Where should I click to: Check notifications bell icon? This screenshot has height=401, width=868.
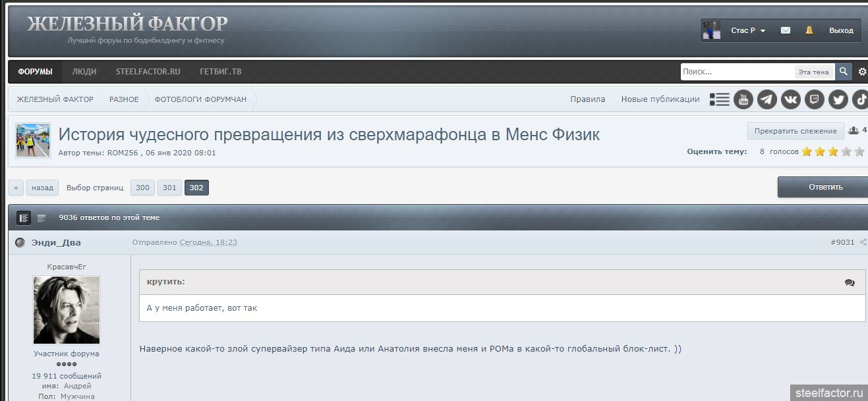click(x=809, y=30)
